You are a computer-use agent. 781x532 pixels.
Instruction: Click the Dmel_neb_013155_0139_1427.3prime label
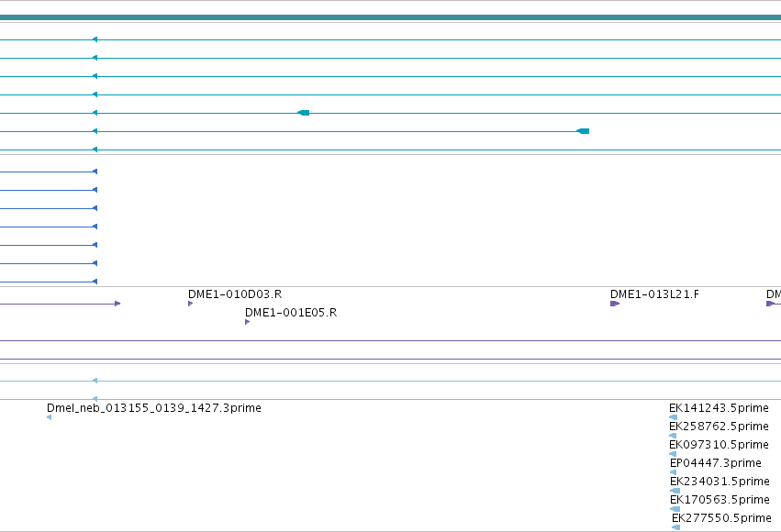click(154, 408)
